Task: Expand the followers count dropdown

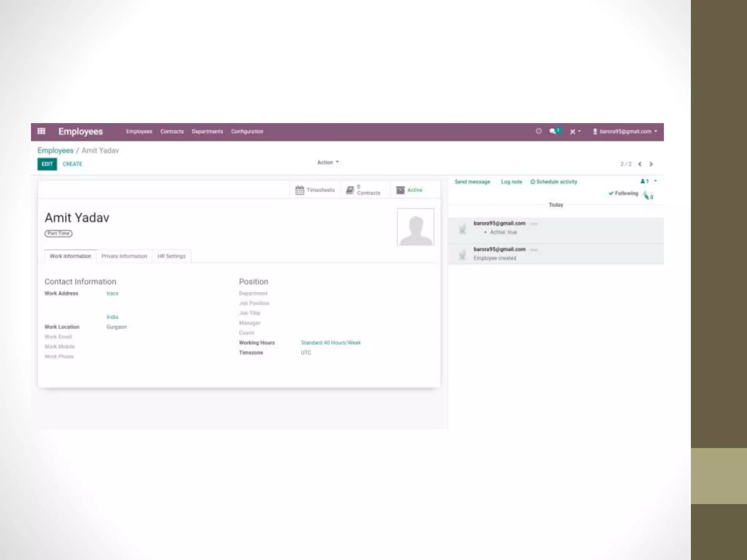Action: 649,181
